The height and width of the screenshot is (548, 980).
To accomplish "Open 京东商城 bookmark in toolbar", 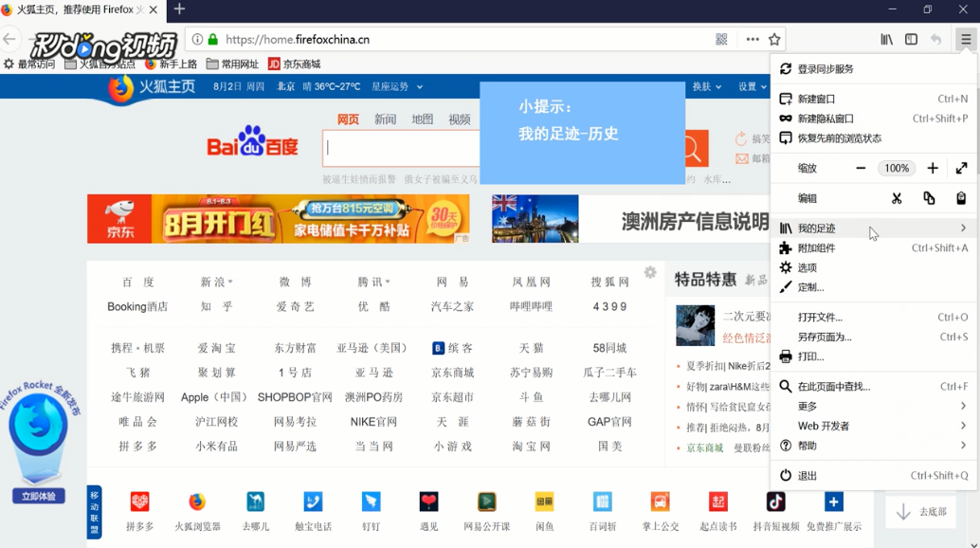I will [295, 64].
